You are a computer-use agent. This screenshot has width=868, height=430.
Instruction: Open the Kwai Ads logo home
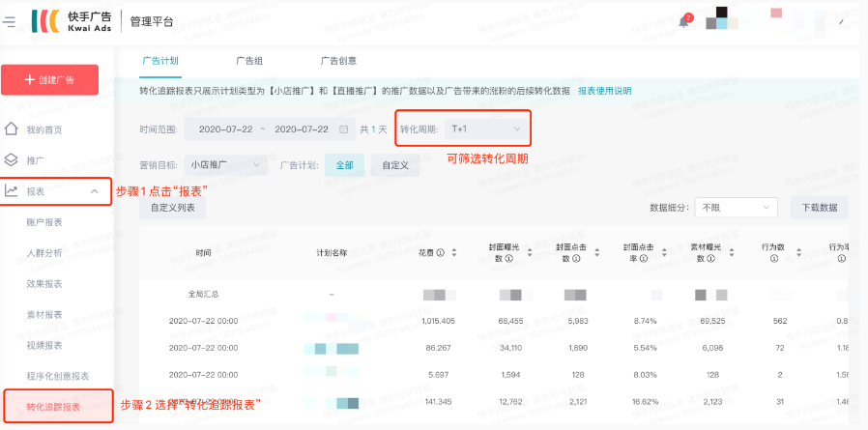[x=72, y=21]
